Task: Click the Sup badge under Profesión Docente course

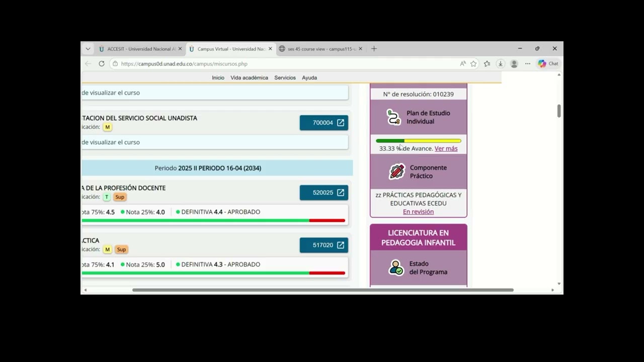Action: click(120, 197)
